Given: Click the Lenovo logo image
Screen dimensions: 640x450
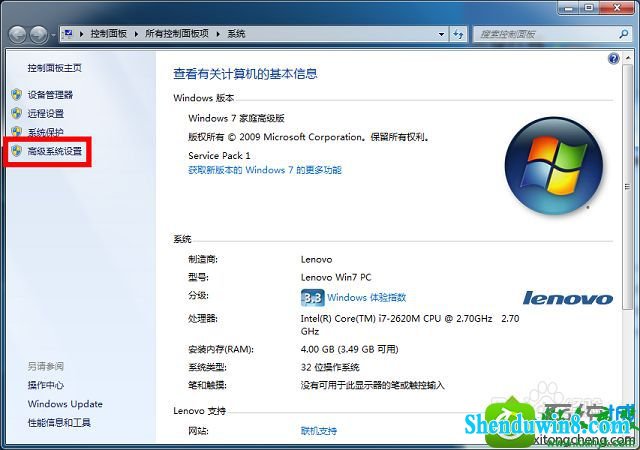Looking at the screenshot, I should pos(568,298).
